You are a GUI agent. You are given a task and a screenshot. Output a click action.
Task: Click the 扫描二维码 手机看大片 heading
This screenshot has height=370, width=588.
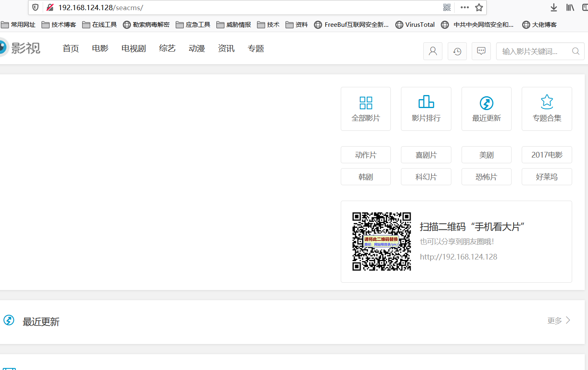click(x=472, y=227)
